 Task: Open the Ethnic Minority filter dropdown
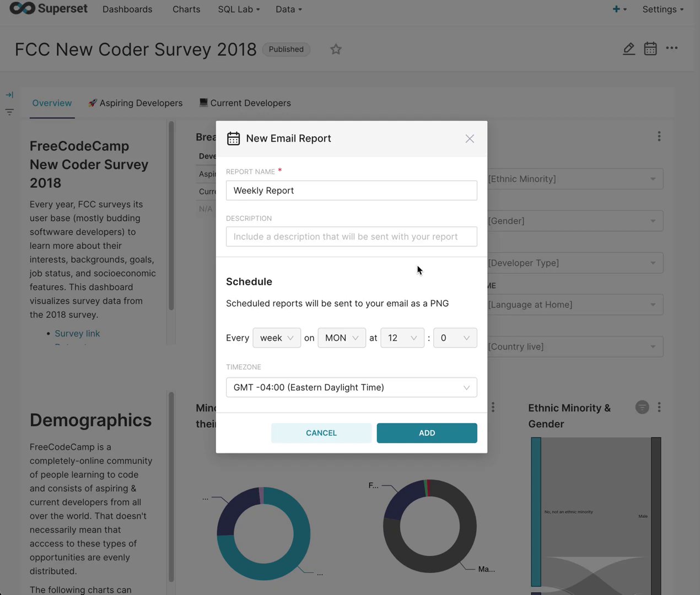pyautogui.click(x=575, y=179)
